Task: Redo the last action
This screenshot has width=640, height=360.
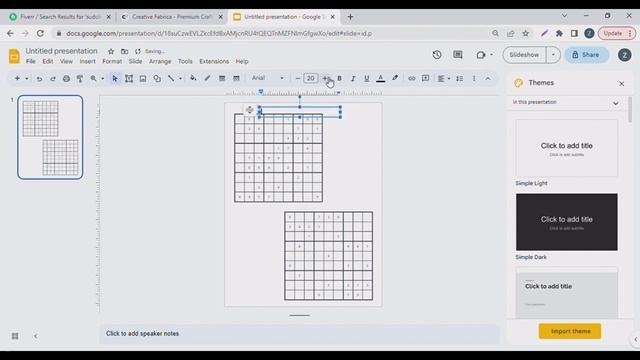Action: pos(53,79)
